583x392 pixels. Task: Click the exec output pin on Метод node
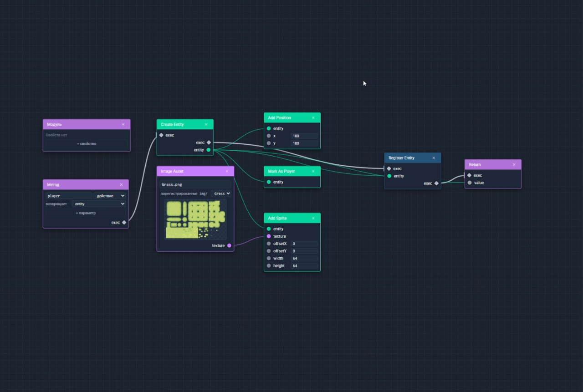(124, 223)
